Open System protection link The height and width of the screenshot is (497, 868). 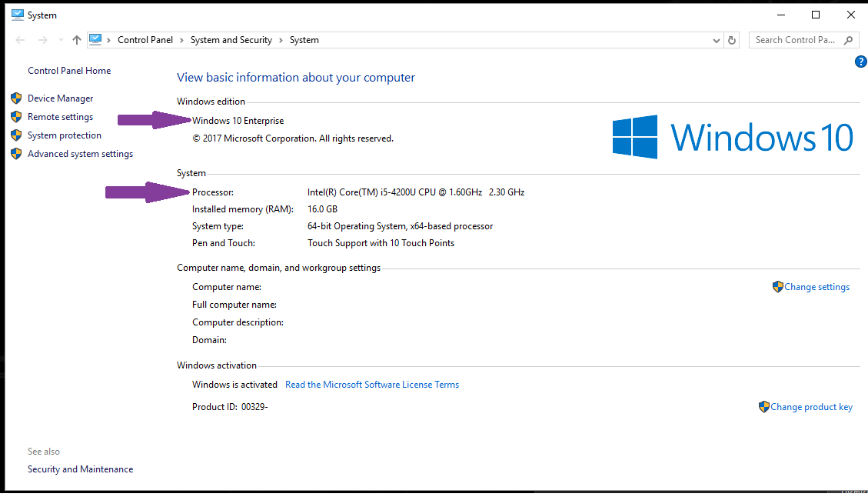pos(65,135)
